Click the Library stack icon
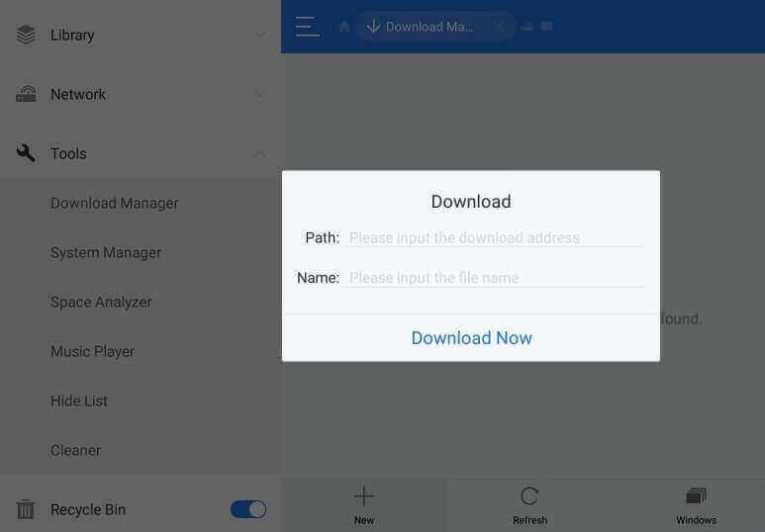 click(x=26, y=35)
